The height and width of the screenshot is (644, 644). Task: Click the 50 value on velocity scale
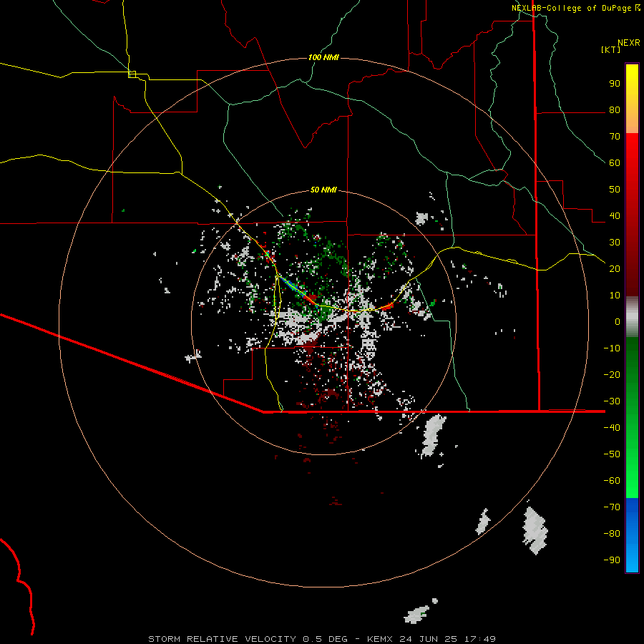(x=615, y=190)
